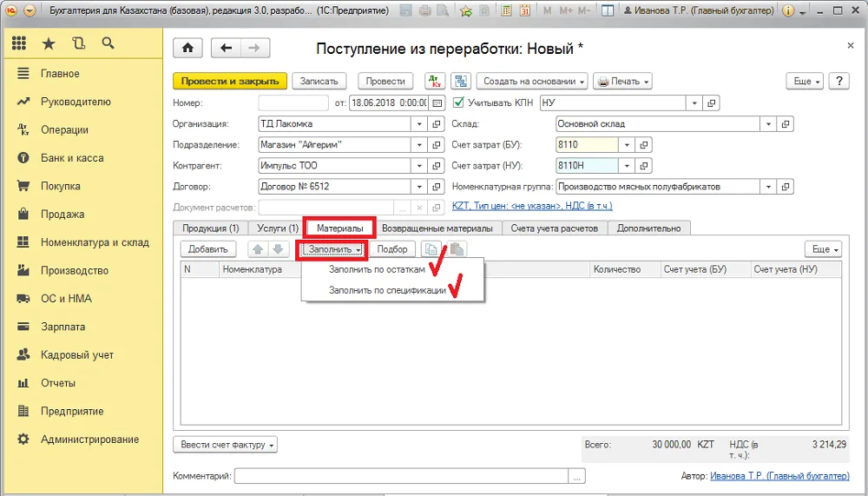Expand Счет затрат (НУ) dropdown
This screenshot has width=868, height=496.
point(627,166)
